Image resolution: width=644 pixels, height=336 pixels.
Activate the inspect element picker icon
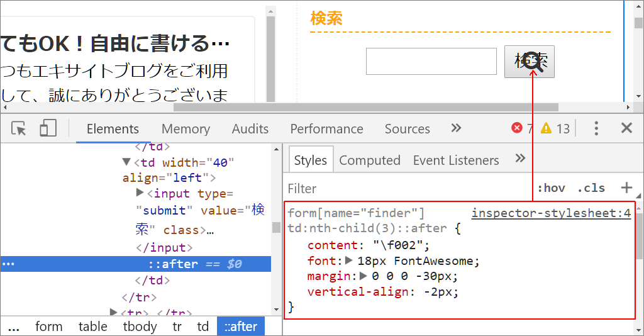pos(18,128)
